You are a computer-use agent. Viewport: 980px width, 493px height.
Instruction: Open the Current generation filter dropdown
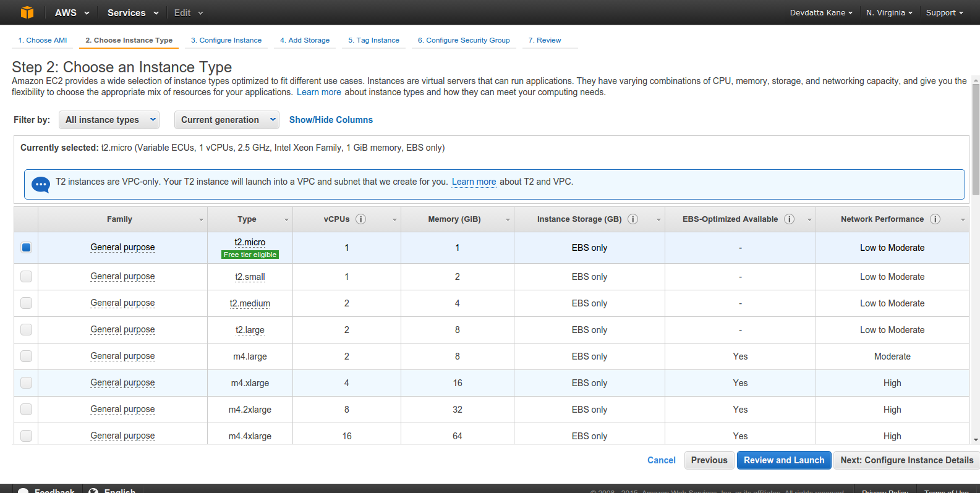click(227, 120)
